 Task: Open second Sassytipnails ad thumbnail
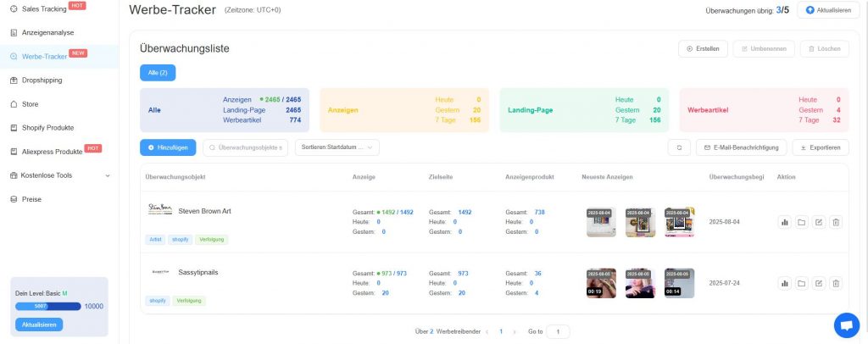641,283
